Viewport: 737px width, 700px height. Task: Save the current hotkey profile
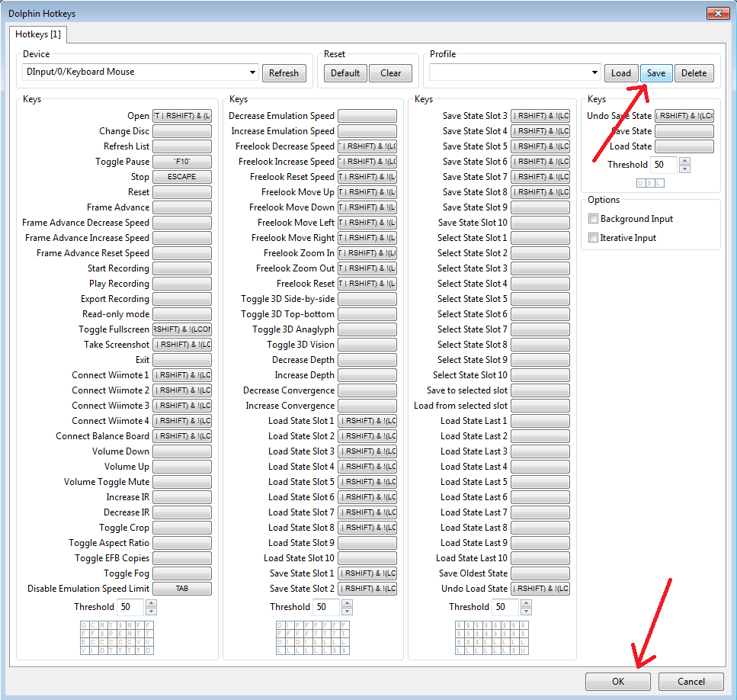(x=656, y=73)
